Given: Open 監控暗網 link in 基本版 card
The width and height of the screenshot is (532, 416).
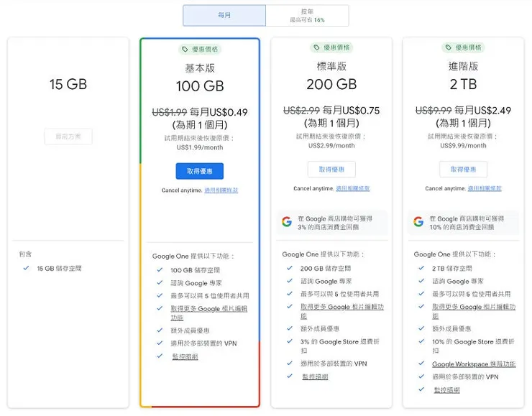Looking at the screenshot, I should click(x=185, y=356).
